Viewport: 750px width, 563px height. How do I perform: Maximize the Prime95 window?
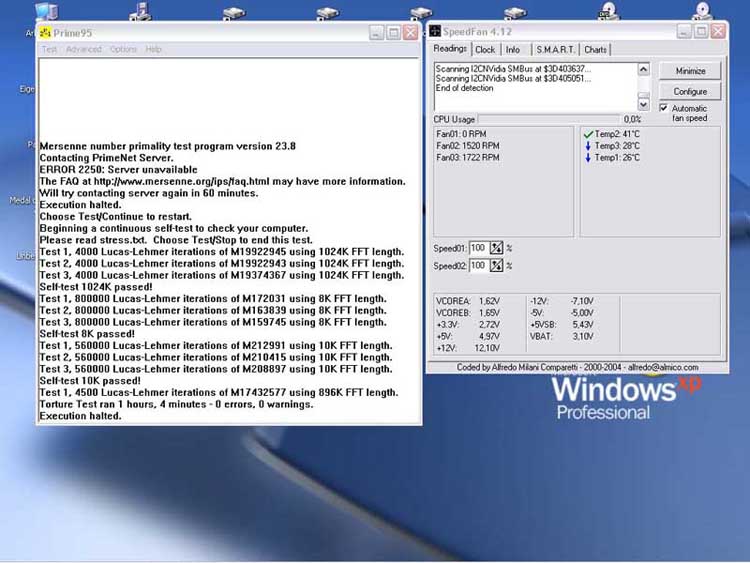(x=394, y=33)
